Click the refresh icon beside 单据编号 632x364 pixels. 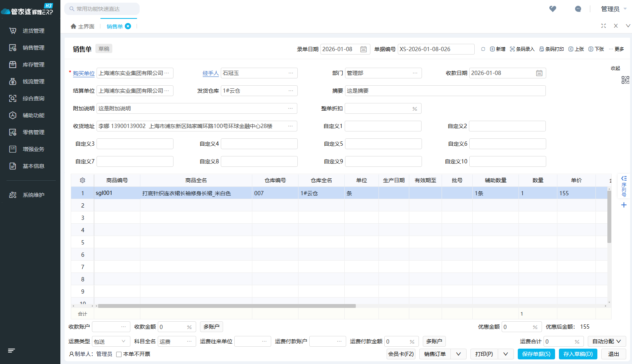(x=483, y=49)
